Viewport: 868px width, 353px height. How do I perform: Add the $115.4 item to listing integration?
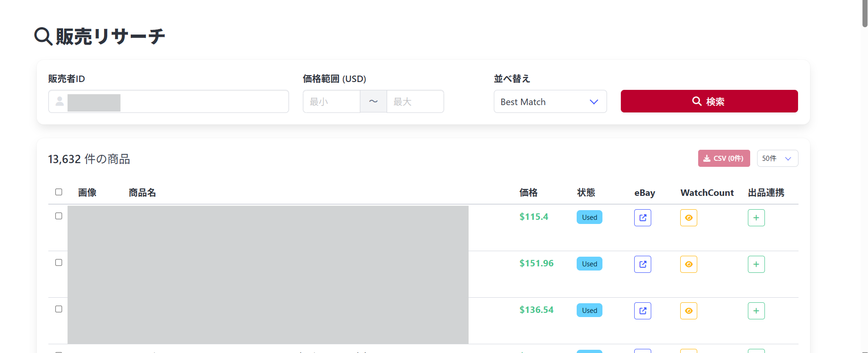(x=756, y=218)
